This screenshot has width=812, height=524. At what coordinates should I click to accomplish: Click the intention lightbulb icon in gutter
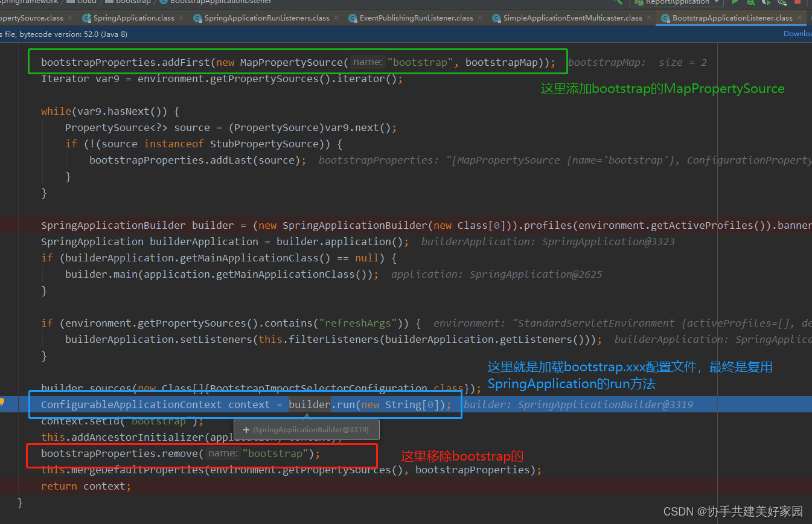point(2,402)
